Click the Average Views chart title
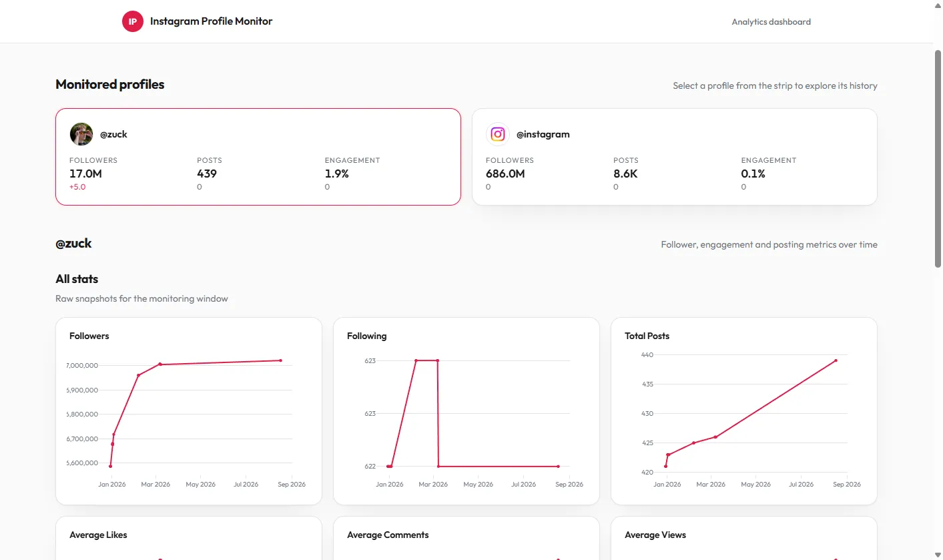943x560 pixels. [x=655, y=535]
